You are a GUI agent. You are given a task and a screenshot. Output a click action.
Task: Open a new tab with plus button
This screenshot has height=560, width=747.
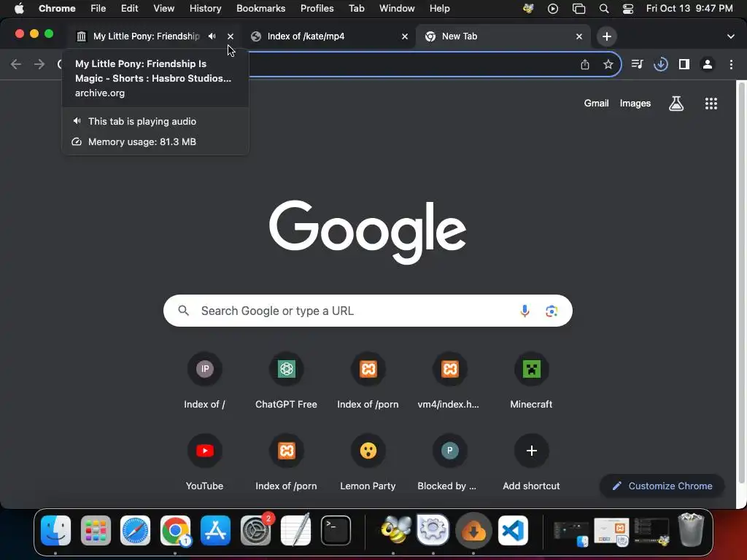tap(606, 36)
